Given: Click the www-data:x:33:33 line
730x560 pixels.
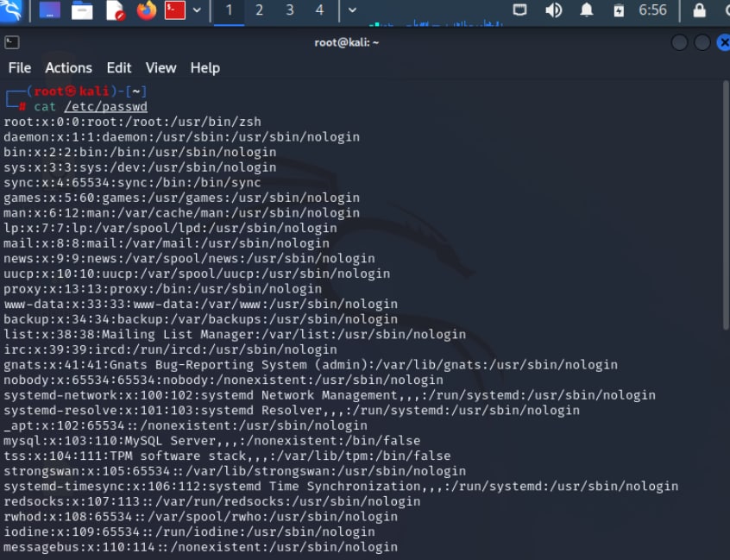Looking at the screenshot, I should (x=201, y=304).
